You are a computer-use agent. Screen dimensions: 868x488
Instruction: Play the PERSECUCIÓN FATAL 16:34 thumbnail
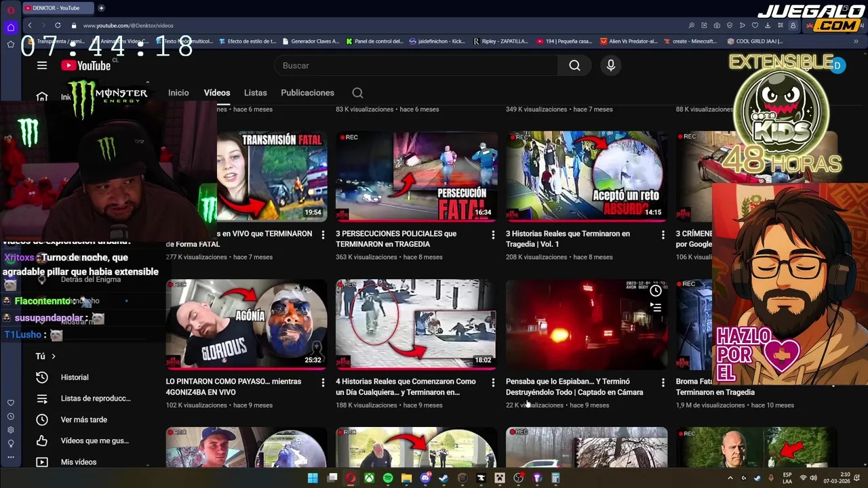(416, 176)
